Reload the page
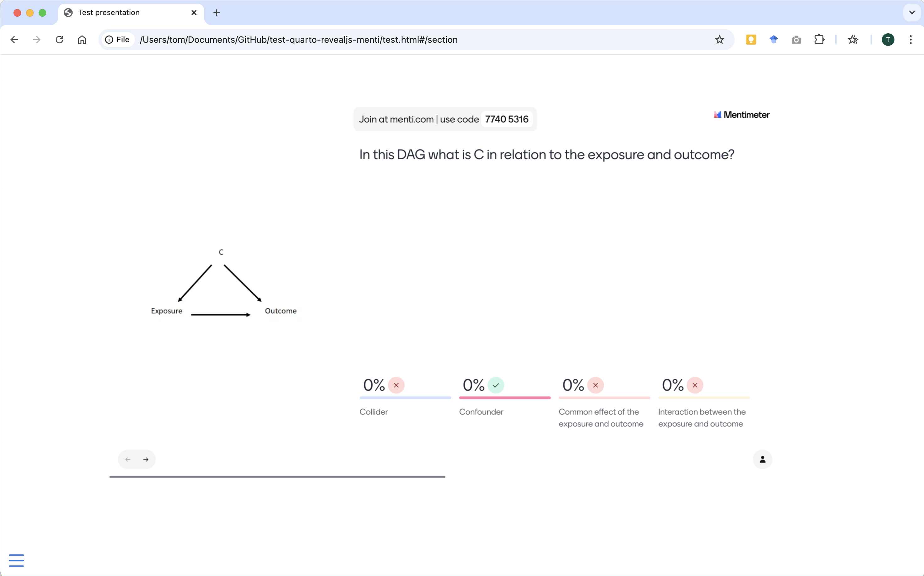The width and height of the screenshot is (924, 576). coord(59,40)
